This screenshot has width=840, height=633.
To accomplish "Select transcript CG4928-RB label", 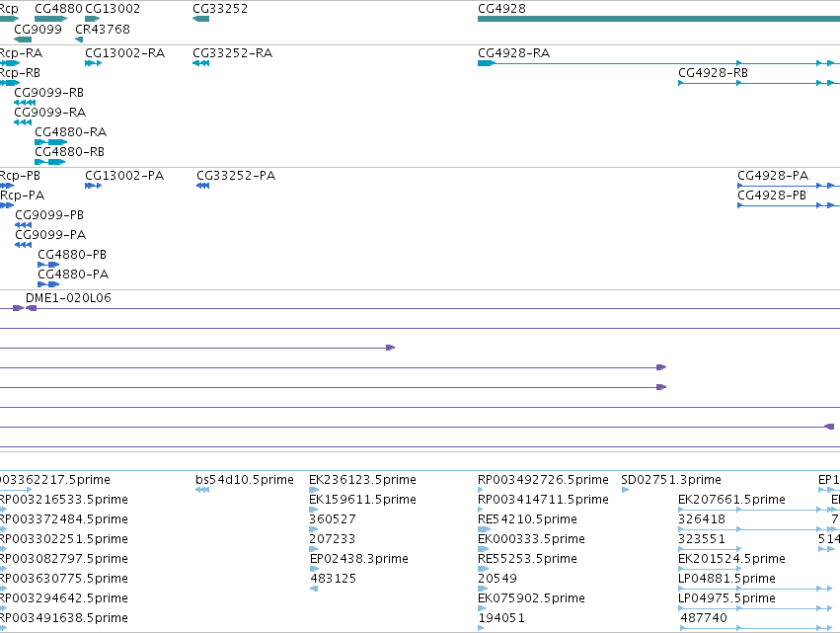I will coord(713,73).
